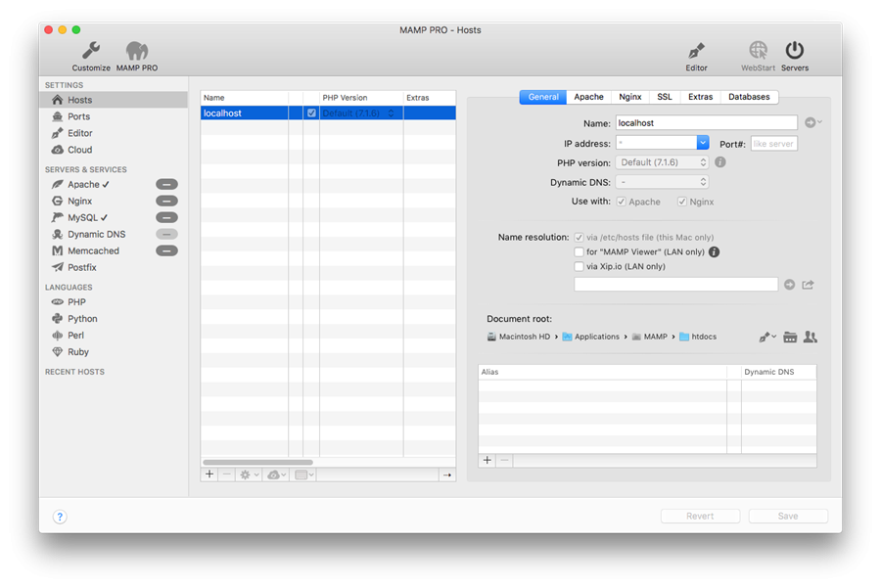Click the Save button

(x=788, y=517)
